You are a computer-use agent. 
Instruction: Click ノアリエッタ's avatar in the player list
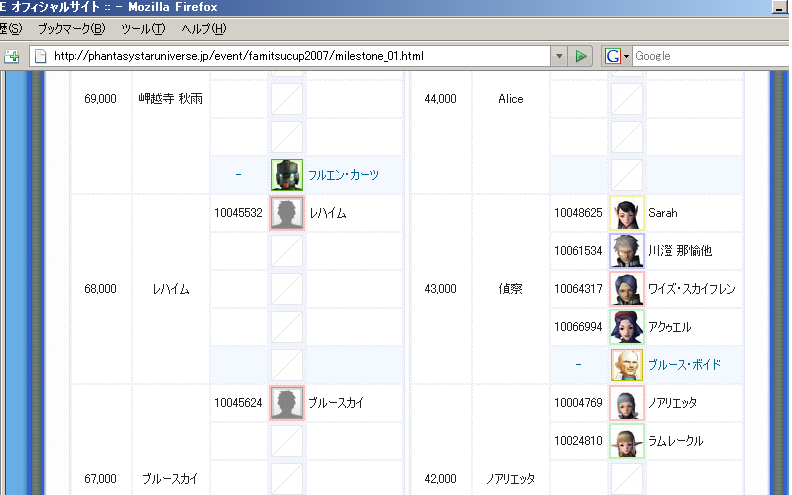(627, 403)
